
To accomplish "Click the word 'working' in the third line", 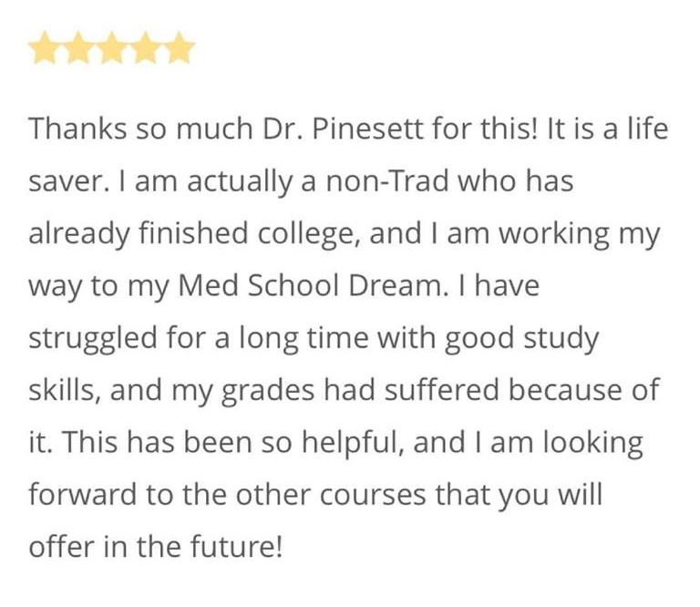I will 553,234.
